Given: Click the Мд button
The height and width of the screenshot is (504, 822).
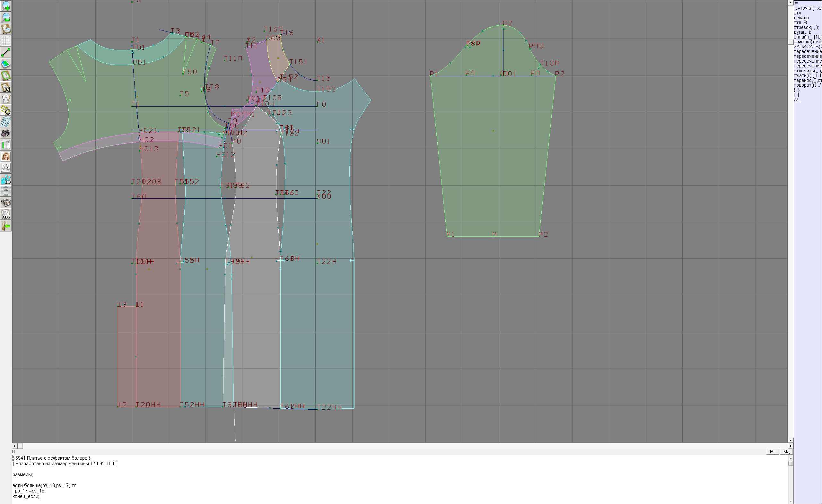Looking at the screenshot, I should [x=786, y=452].
